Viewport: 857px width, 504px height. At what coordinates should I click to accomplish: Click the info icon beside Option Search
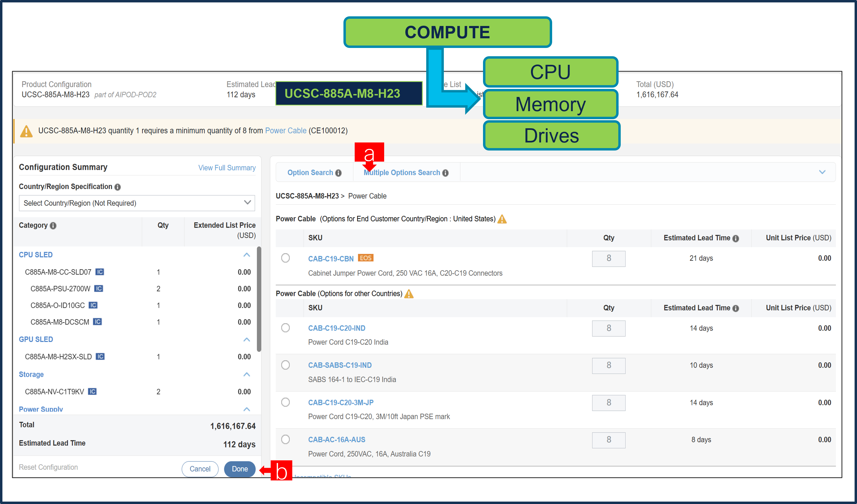338,173
